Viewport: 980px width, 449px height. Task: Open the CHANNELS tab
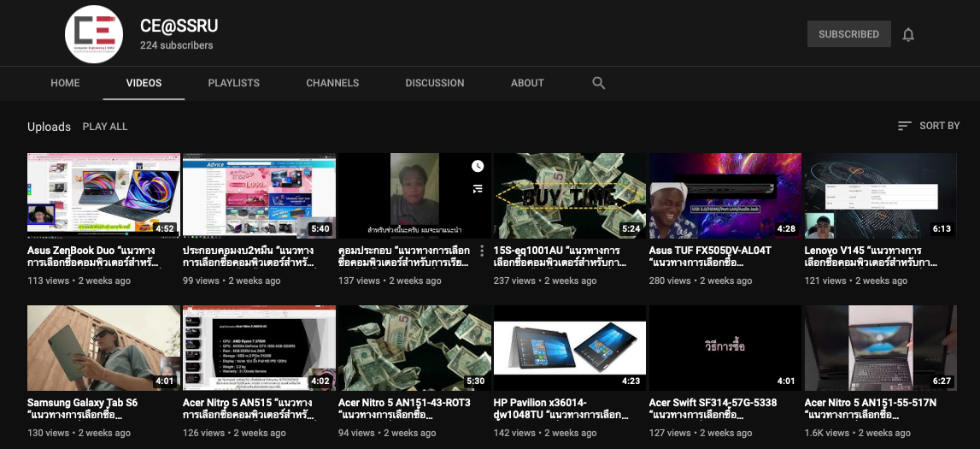332,83
